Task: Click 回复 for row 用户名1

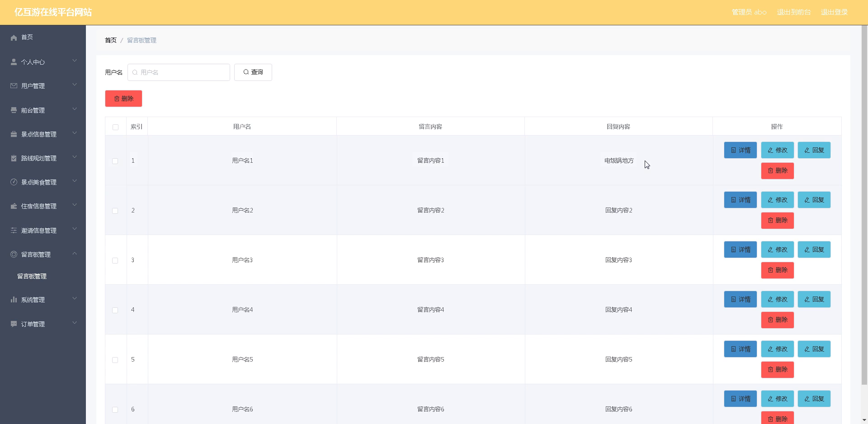Action: [x=814, y=150]
